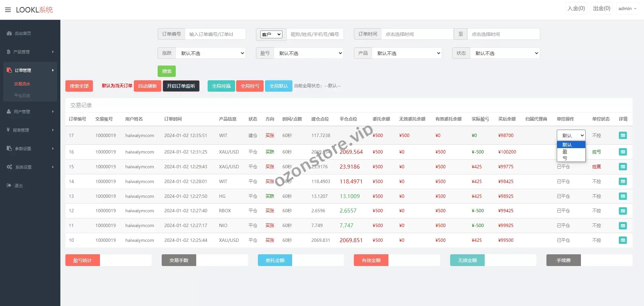Click the 订单编号 input field
This screenshot has height=306, width=644.
215,34
